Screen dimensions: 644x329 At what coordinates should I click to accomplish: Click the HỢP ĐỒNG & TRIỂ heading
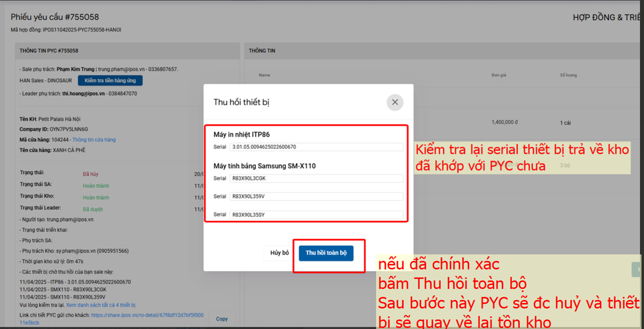606,17
